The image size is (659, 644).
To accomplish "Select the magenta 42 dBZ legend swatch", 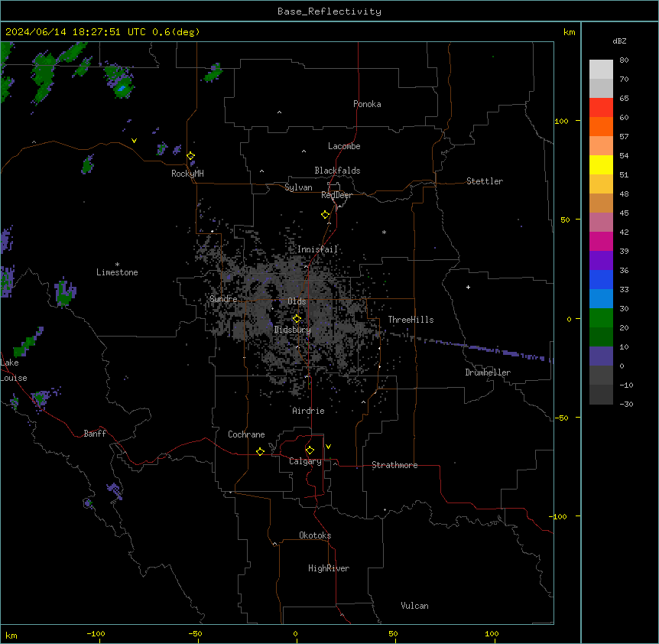I will pyautogui.click(x=601, y=241).
